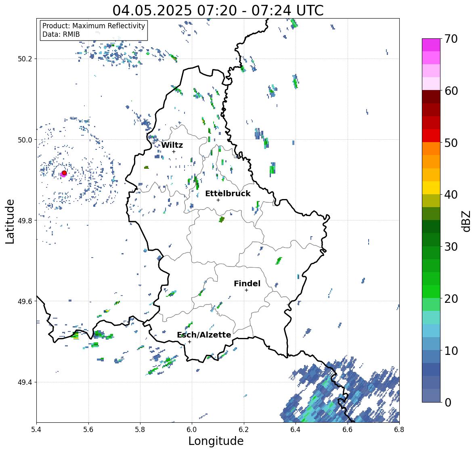Click the colorbar tick value 40
This screenshot has width=476, height=451.
pos(451,195)
